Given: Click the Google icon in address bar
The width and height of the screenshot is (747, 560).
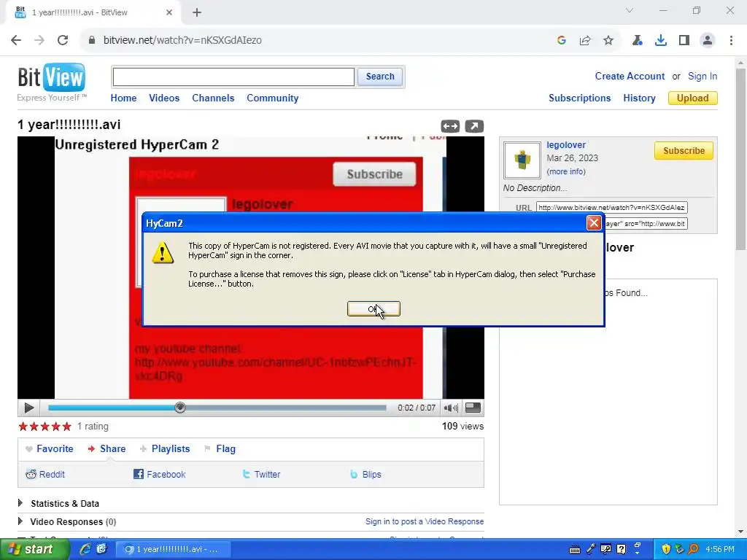Looking at the screenshot, I should (x=562, y=40).
